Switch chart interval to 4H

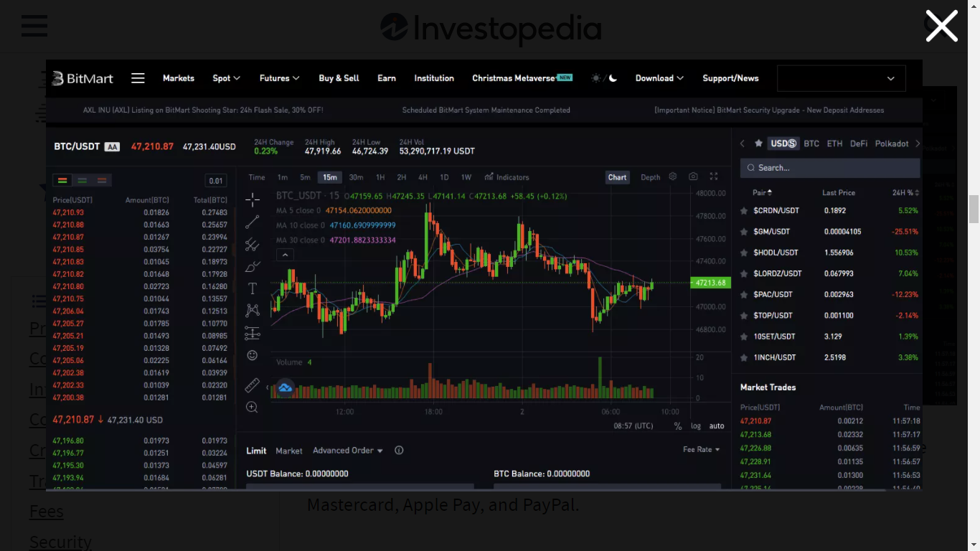[423, 177]
